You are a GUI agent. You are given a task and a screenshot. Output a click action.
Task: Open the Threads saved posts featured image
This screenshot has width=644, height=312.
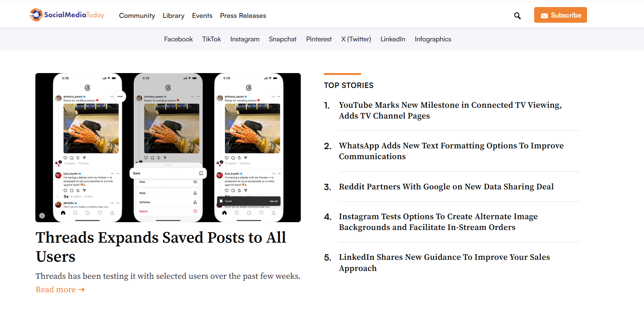tap(168, 148)
